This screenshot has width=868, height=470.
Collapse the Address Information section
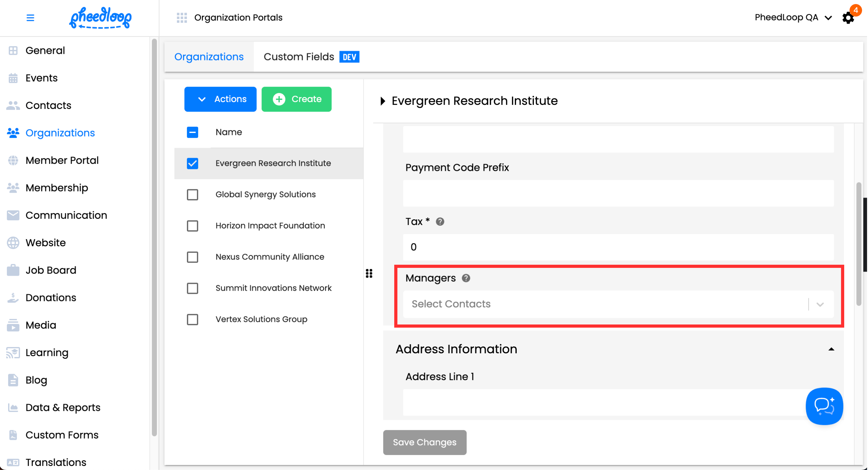pyautogui.click(x=831, y=349)
